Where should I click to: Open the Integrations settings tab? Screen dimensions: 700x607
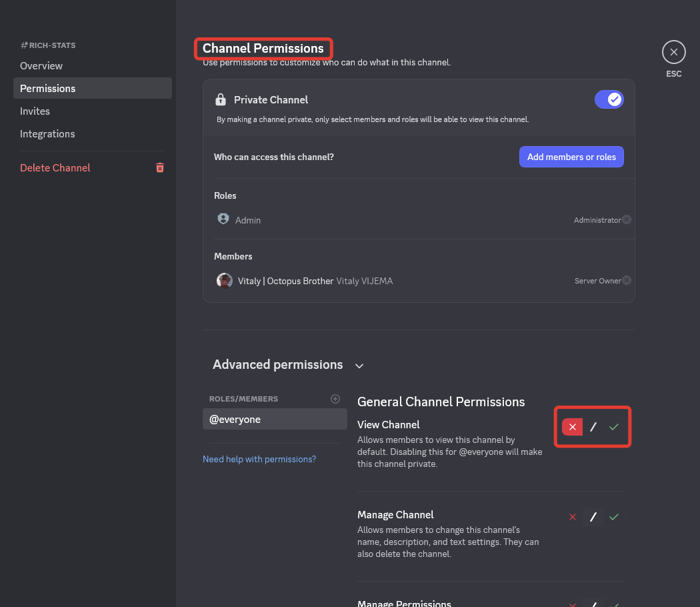point(47,134)
